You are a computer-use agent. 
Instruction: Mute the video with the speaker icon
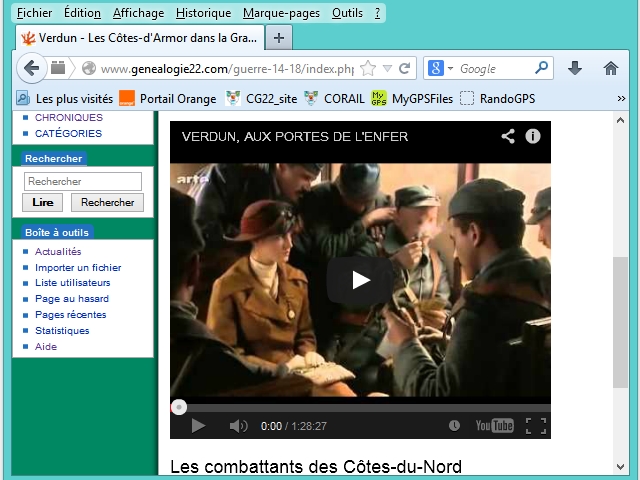coord(238,426)
